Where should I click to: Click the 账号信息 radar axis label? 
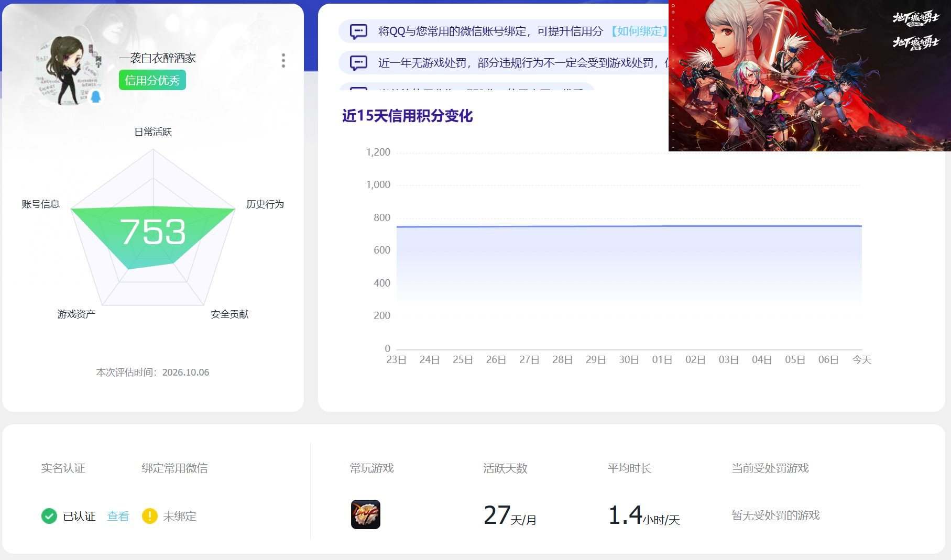tap(41, 204)
